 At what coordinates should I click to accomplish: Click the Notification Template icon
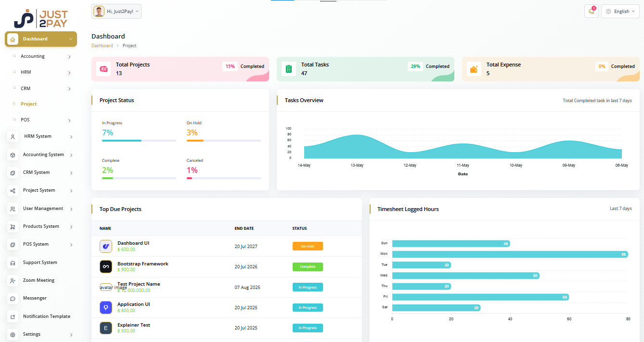(x=13, y=316)
